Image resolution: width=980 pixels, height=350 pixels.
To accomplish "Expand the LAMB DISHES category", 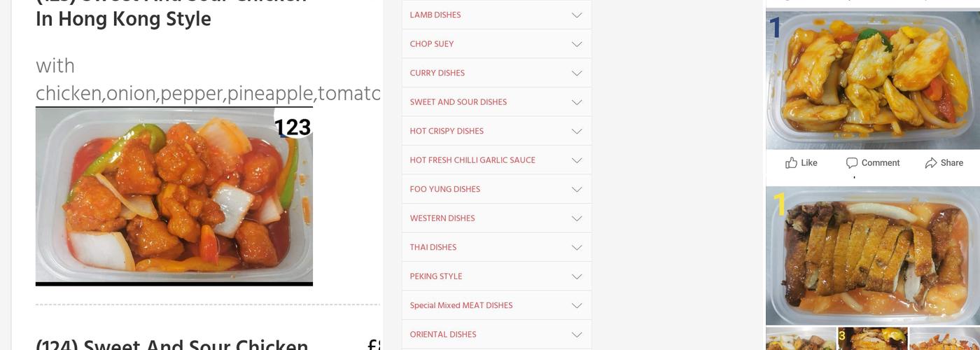I will coord(435,15).
